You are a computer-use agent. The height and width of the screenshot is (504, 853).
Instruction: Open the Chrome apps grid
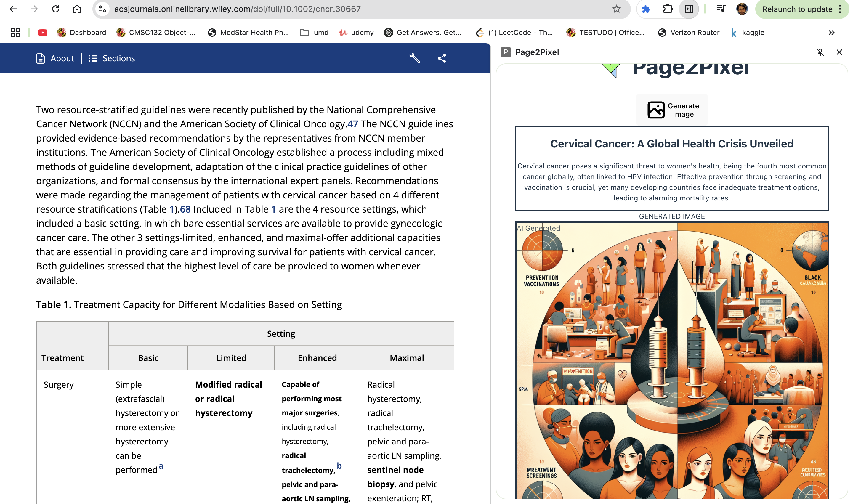pos(15,33)
